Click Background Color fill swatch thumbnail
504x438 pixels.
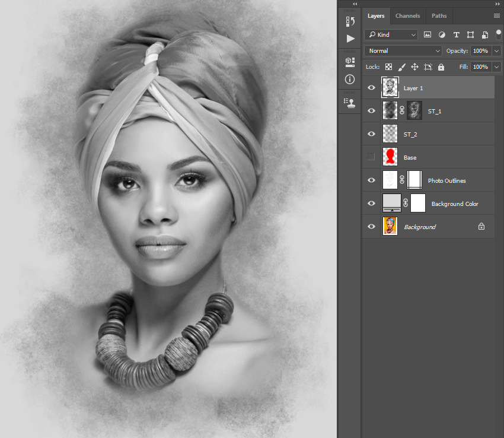tap(392, 203)
